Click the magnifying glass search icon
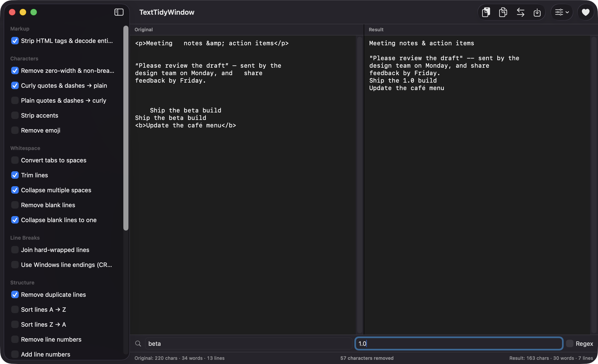The height and width of the screenshot is (364, 598). (138, 343)
